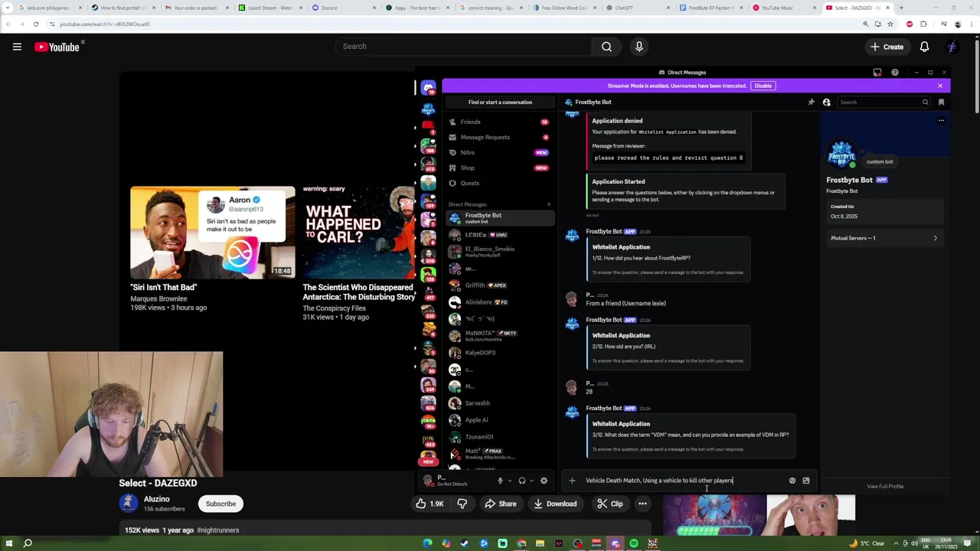Open View Full Profile link
The width and height of the screenshot is (980, 551).
(885, 487)
